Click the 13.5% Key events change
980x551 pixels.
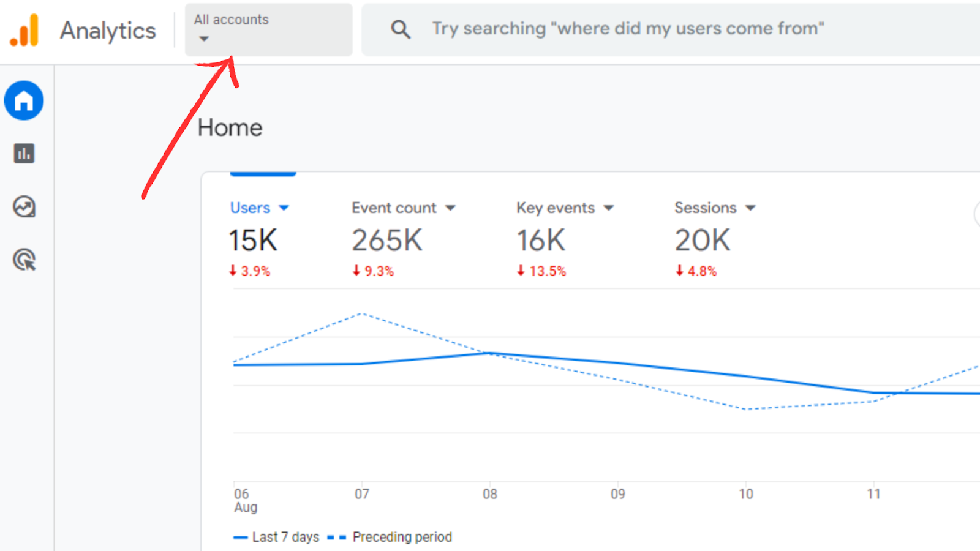pos(541,271)
